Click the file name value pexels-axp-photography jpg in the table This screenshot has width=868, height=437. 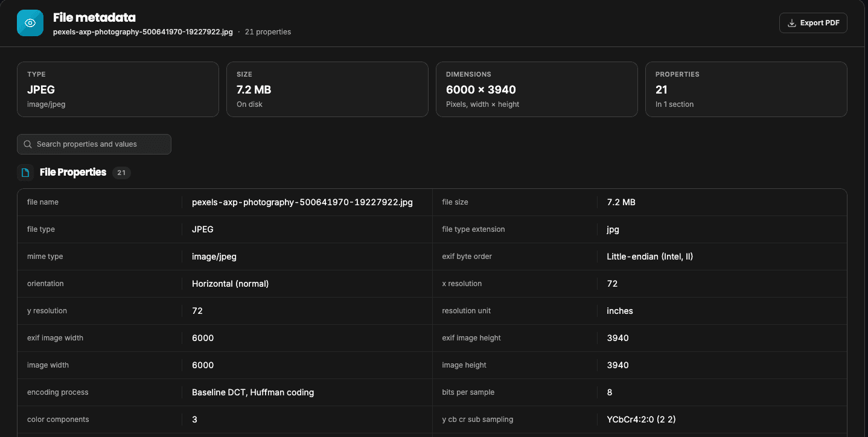tap(302, 202)
